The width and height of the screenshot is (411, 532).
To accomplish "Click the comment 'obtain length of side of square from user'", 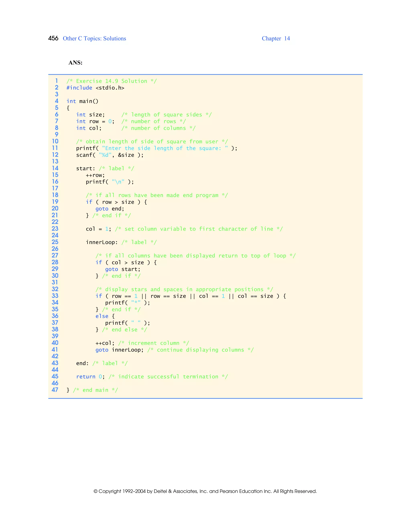I will [x=152, y=142].
